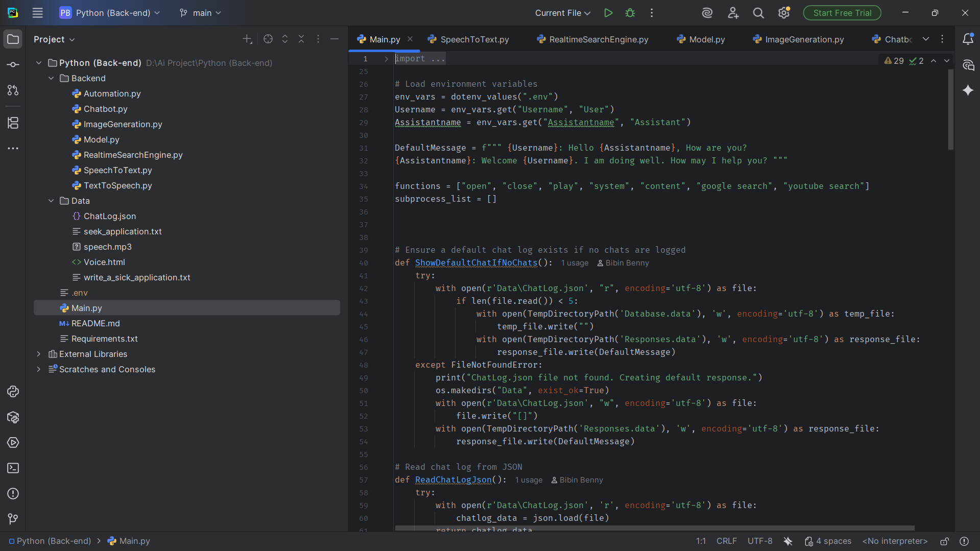Open the Python (Back-end) project dropdown
The width and height of the screenshot is (980, 551).
point(110,13)
